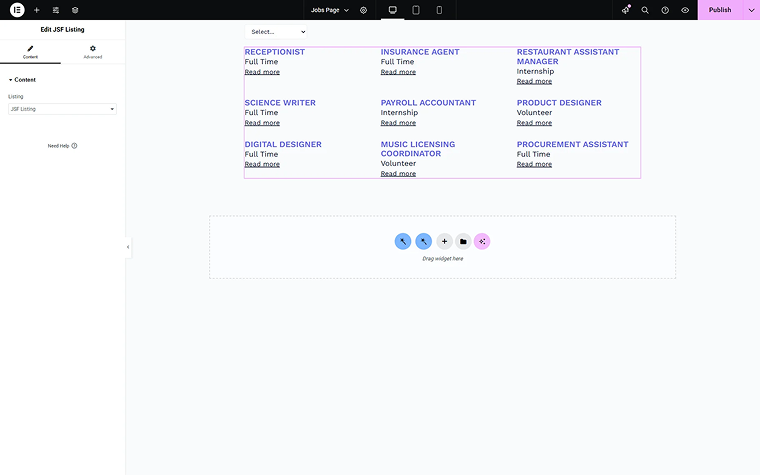Open the Insurance Agent job title
This screenshot has height=475, width=760.
420,52
